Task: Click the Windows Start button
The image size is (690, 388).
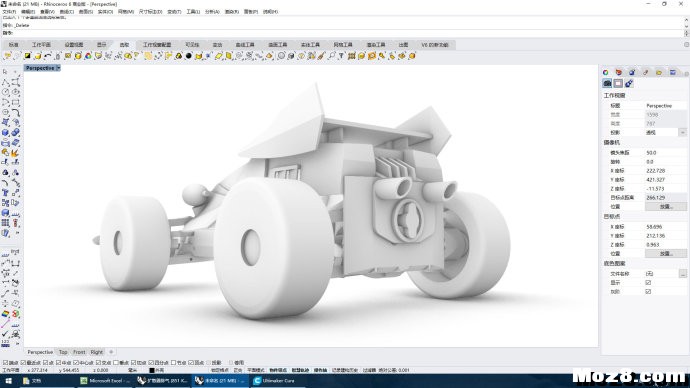Action: (x=8, y=381)
